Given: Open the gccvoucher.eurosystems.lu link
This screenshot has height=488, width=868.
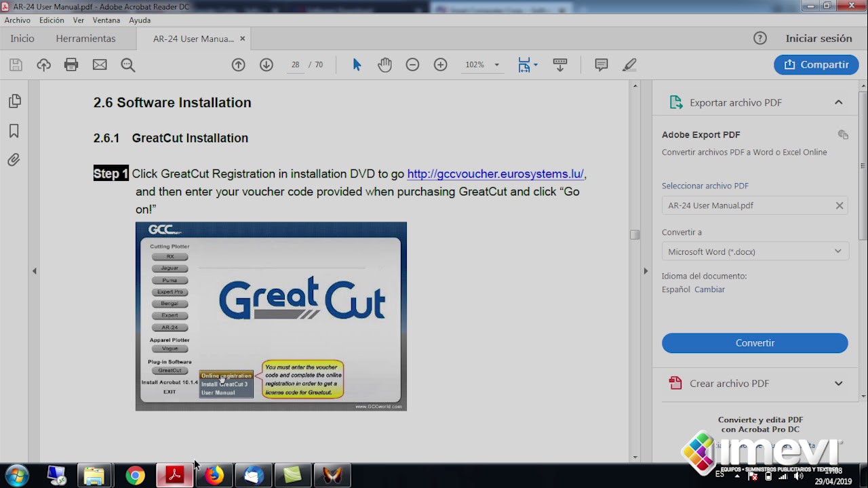Looking at the screenshot, I should tap(495, 174).
